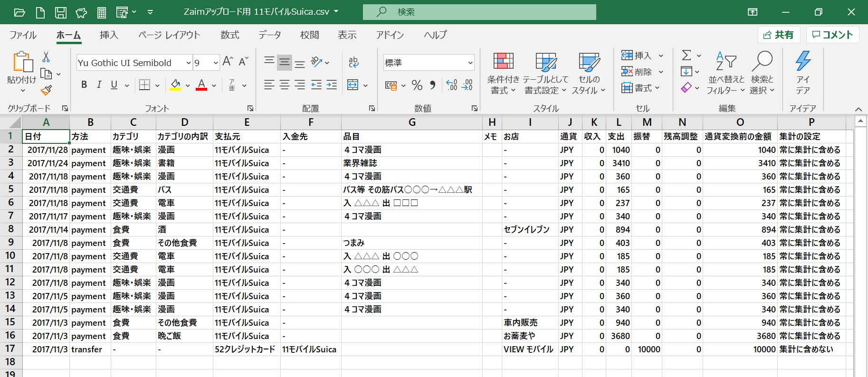
Task: Save the workbook with the floppy icon
Action: click(x=61, y=12)
